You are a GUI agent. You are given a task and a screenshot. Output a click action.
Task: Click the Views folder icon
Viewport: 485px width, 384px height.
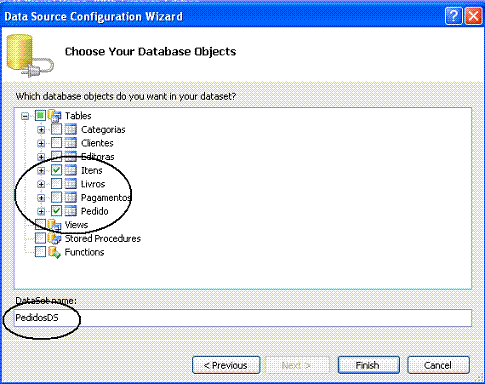[x=55, y=225]
